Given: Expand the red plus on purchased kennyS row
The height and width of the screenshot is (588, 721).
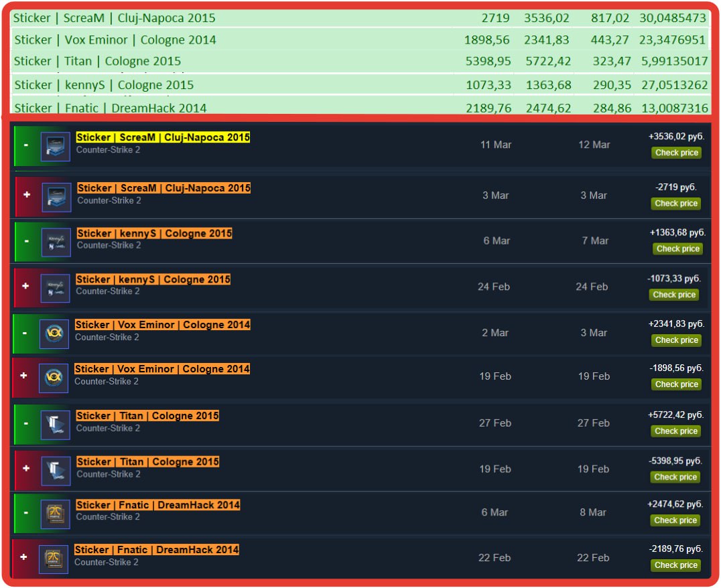Looking at the screenshot, I should pos(26,286).
